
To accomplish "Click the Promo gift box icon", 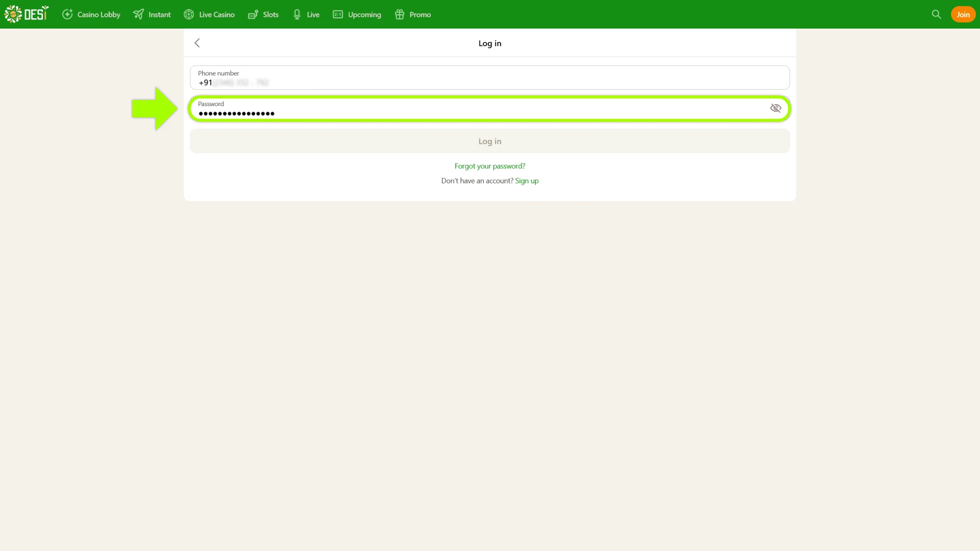I will 400,14.
